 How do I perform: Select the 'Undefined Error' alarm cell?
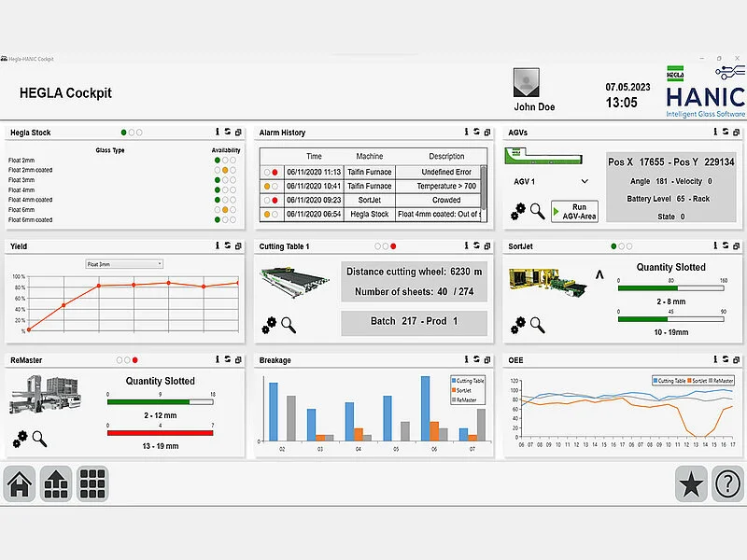(446, 172)
